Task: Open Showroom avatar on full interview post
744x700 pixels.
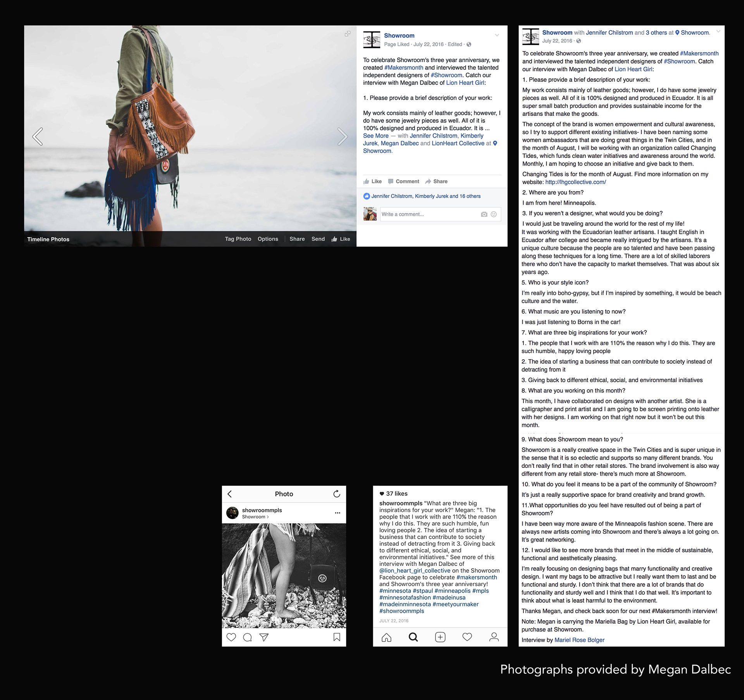Action: click(530, 37)
